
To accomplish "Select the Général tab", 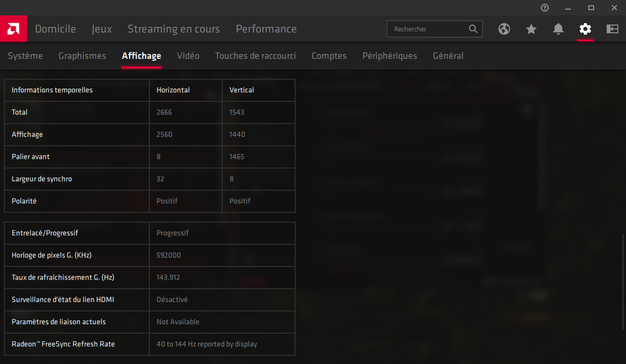I will click(448, 56).
